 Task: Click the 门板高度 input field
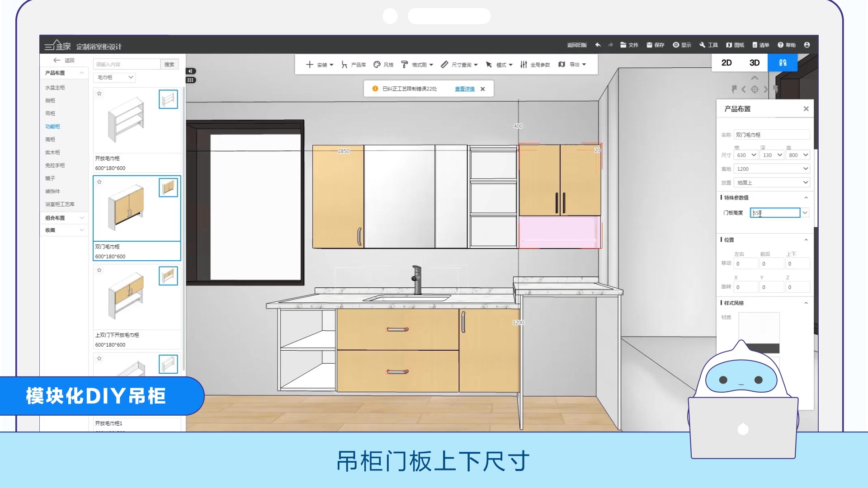tap(775, 213)
